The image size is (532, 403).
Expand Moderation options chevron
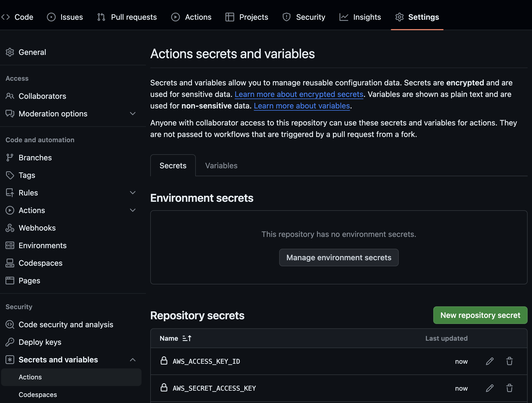[133, 114]
